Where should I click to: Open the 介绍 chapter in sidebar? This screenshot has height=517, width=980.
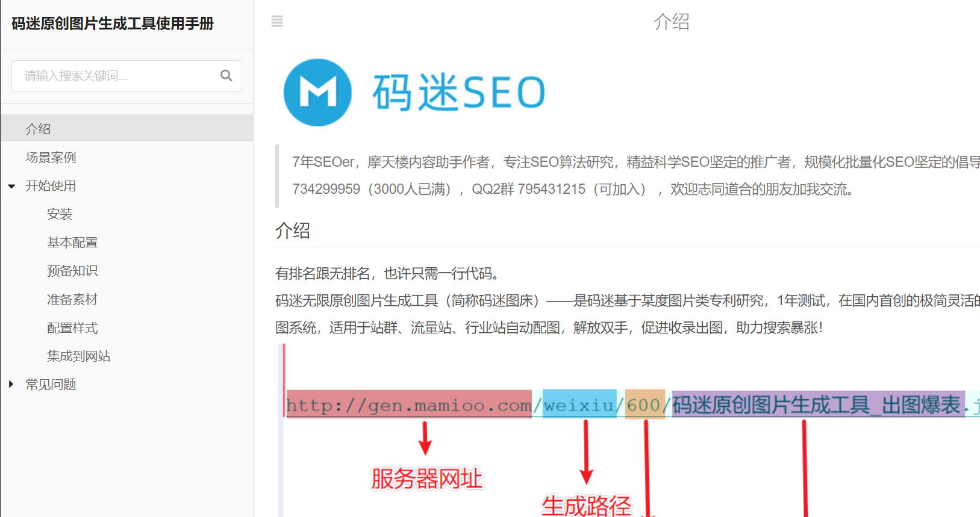(126, 129)
